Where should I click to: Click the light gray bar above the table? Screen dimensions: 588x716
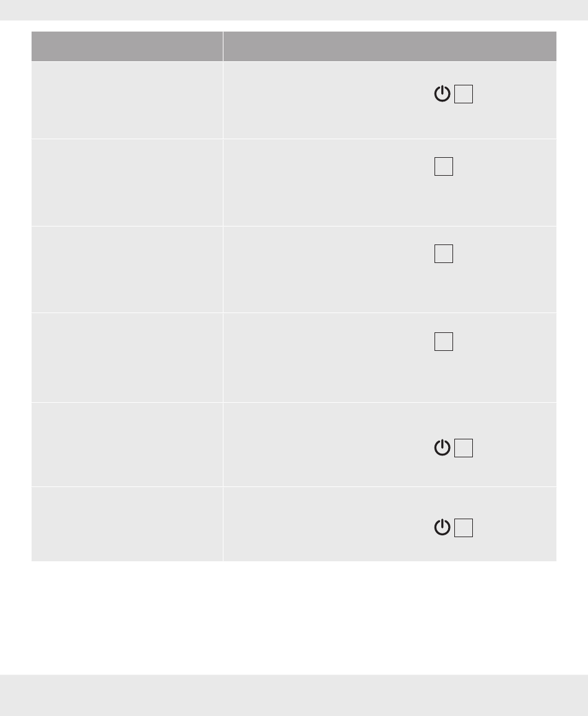294,10
